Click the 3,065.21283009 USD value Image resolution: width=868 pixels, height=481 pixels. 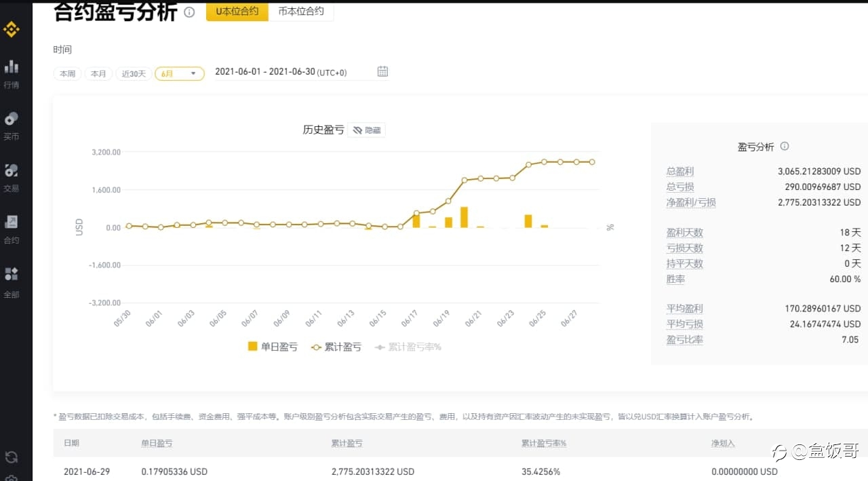[819, 172]
